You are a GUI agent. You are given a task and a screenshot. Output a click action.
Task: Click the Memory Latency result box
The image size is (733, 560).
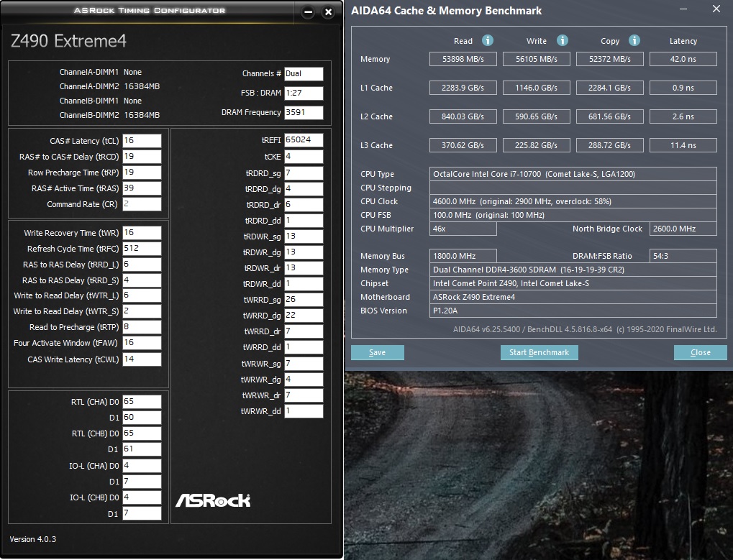pos(683,59)
